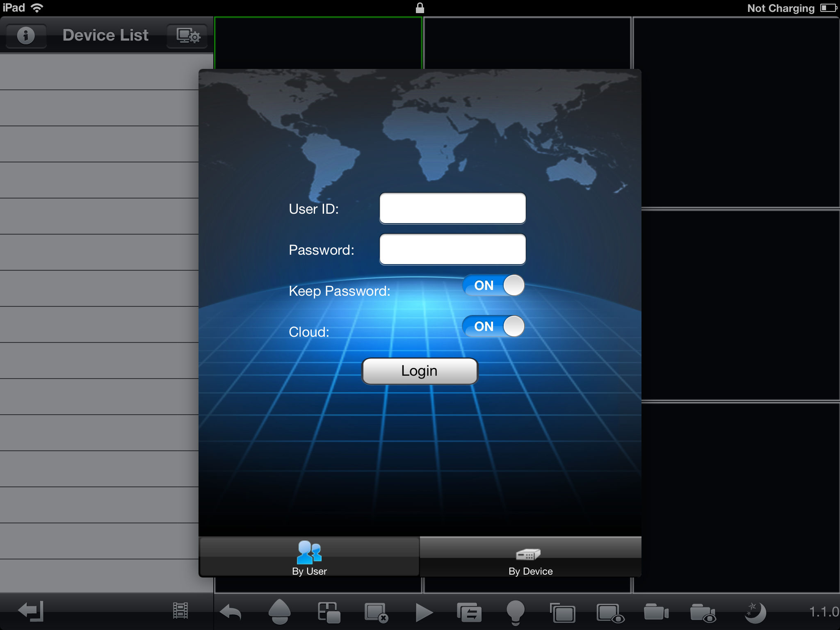This screenshot has width=840, height=630.
Task: Tap the monitor with eye preview icon
Action: (x=610, y=613)
